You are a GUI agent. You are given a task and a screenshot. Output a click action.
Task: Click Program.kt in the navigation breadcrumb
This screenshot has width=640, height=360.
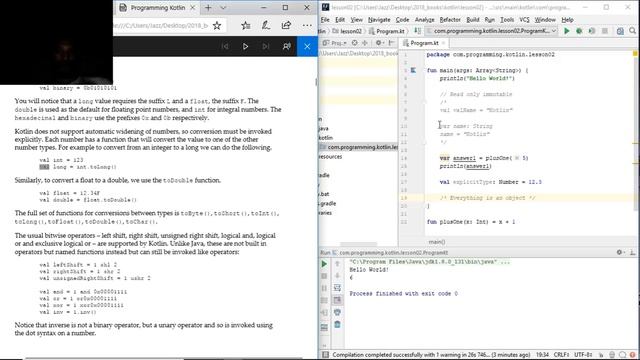(x=387, y=31)
